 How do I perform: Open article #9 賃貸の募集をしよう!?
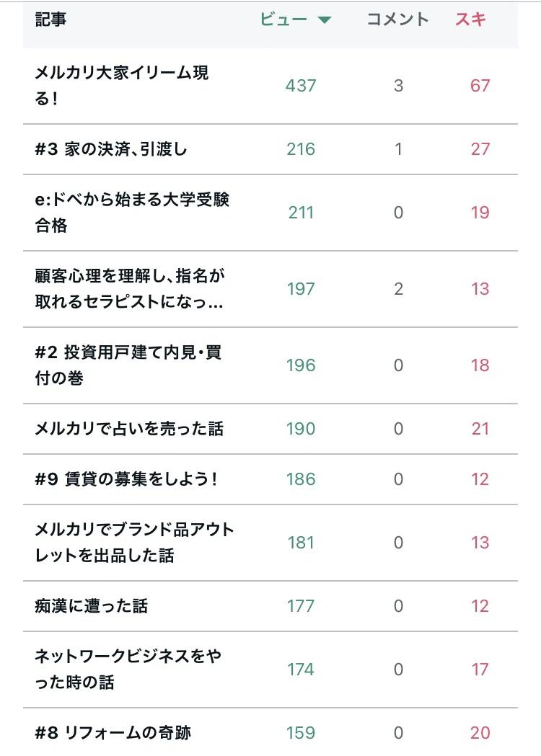coord(126,479)
